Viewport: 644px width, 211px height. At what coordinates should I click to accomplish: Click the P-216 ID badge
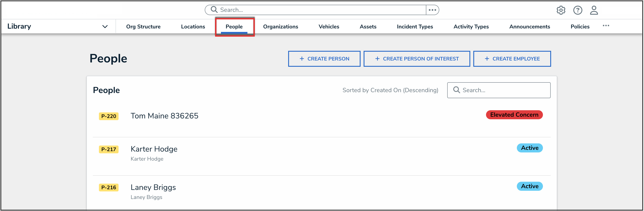tap(108, 188)
